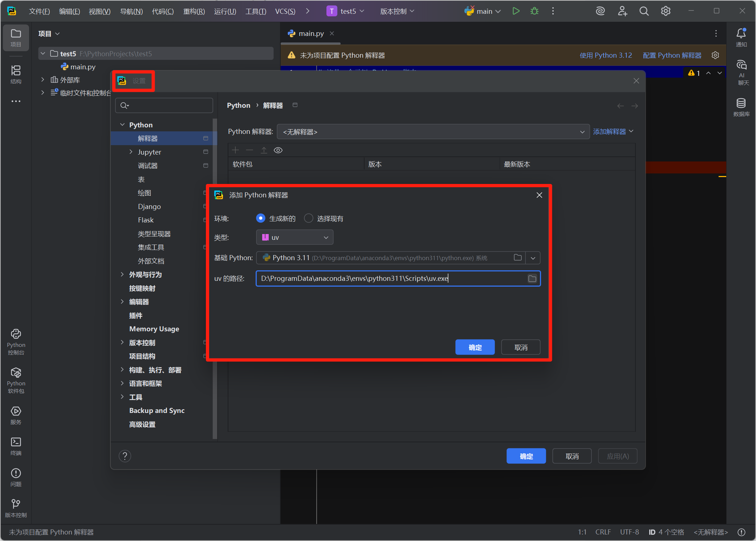This screenshot has width=756, height=541.
Task: Click the uv path text field
Action: tap(390, 279)
